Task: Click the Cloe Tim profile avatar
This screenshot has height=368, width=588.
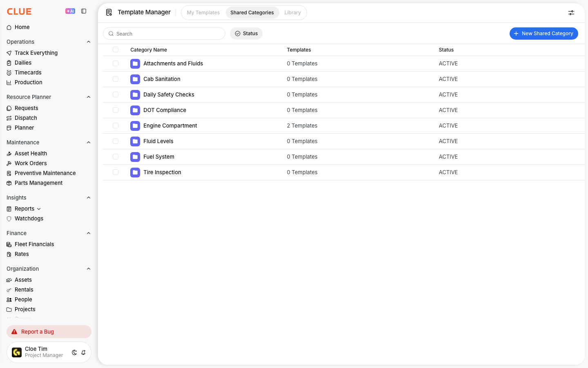Action: [17, 352]
